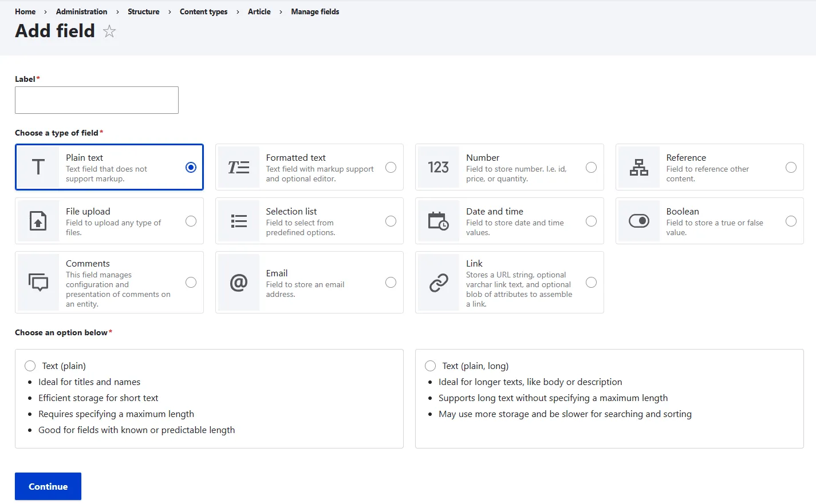
Task: Click the Plain text T icon
Action: pos(38,167)
